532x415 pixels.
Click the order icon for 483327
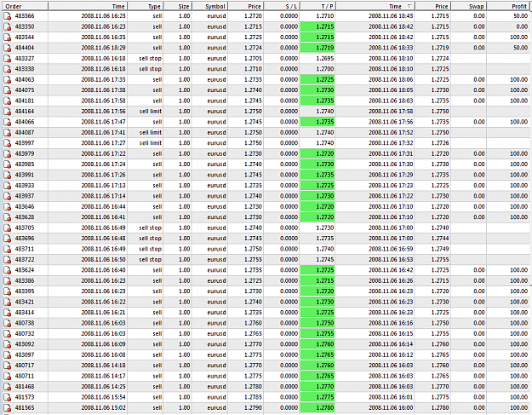pos(7,59)
